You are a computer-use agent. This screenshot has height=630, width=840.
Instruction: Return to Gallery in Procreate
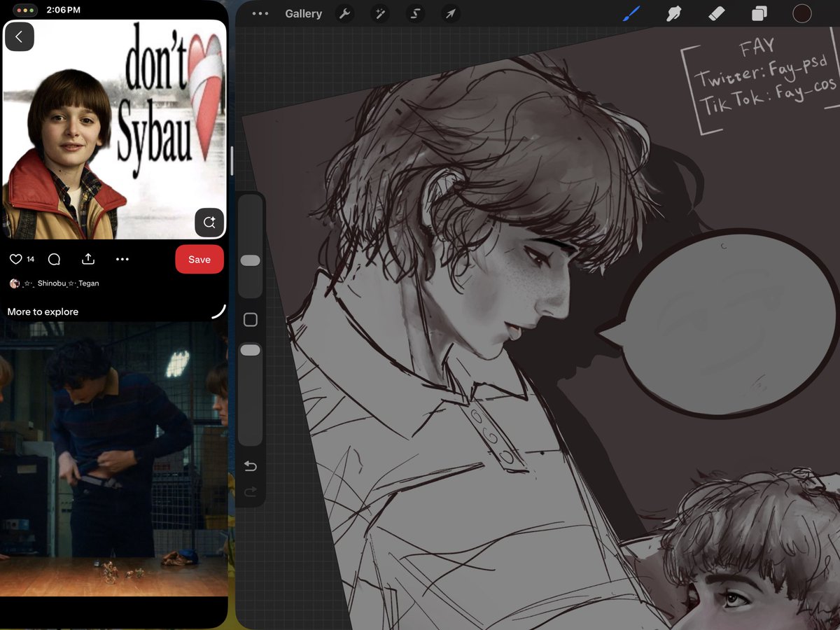pos(304,13)
